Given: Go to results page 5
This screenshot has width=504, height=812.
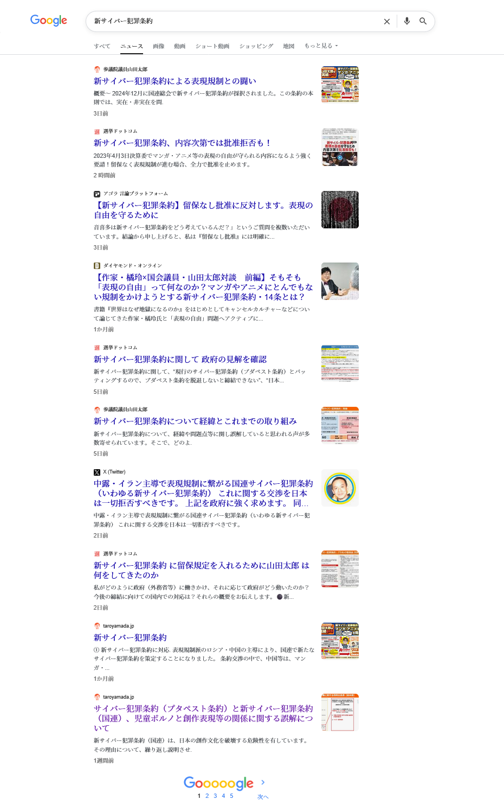Looking at the screenshot, I should (x=231, y=796).
